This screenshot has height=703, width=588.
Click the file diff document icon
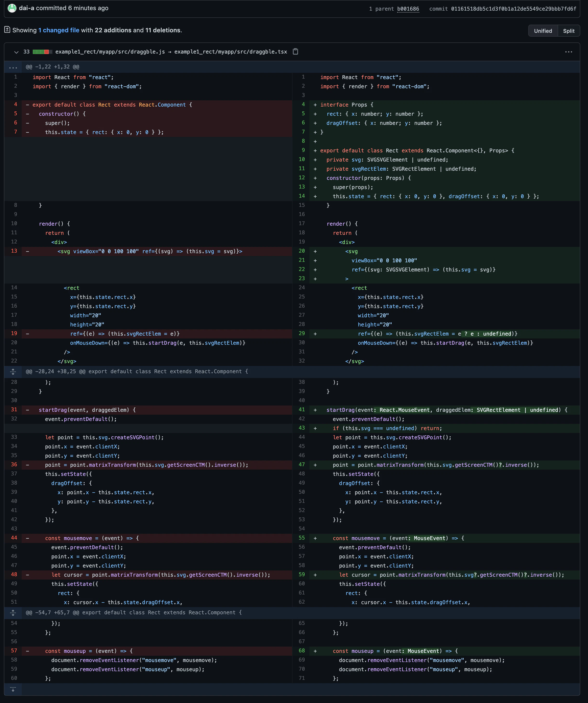(7, 30)
